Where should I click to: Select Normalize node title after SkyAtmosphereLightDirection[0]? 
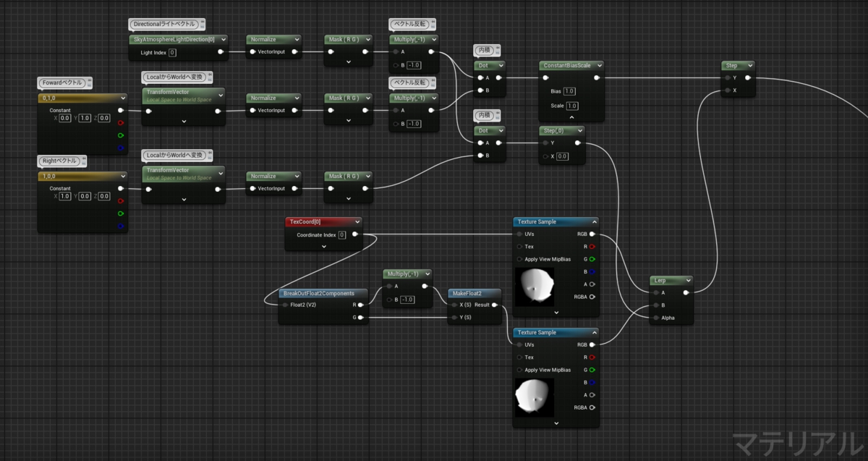pos(263,39)
